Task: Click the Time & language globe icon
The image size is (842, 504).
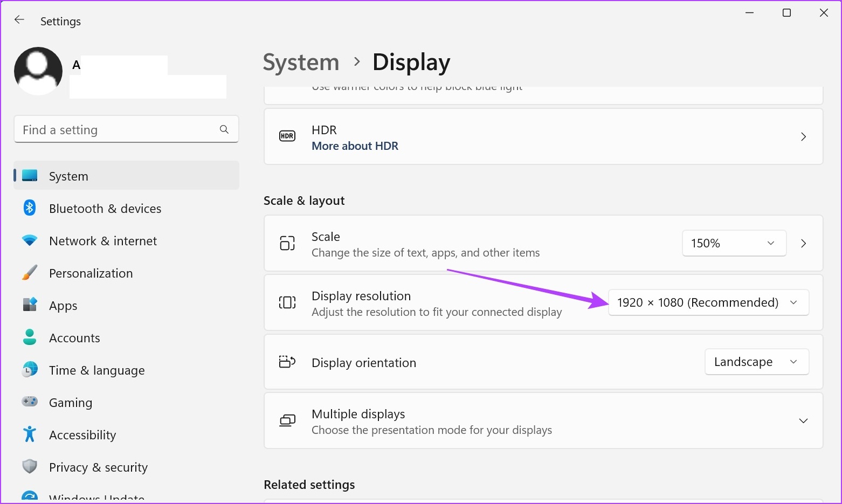Action: pyautogui.click(x=30, y=370)
